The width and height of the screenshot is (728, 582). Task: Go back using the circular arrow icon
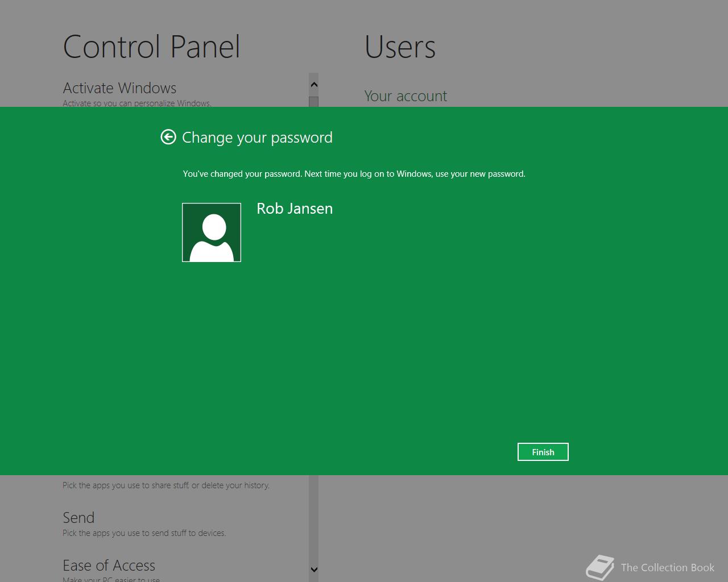(168, 137)
